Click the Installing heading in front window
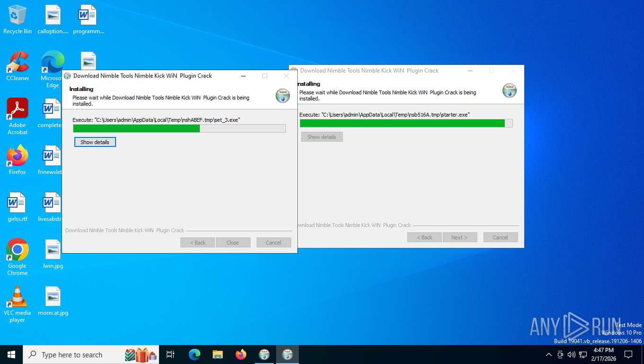The width and height of the screenshot is (644, 364). point(81,89)
